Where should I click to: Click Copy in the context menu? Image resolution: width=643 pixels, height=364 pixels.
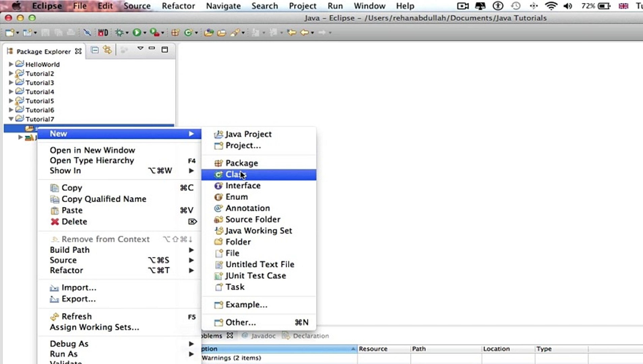coord(119,188)
